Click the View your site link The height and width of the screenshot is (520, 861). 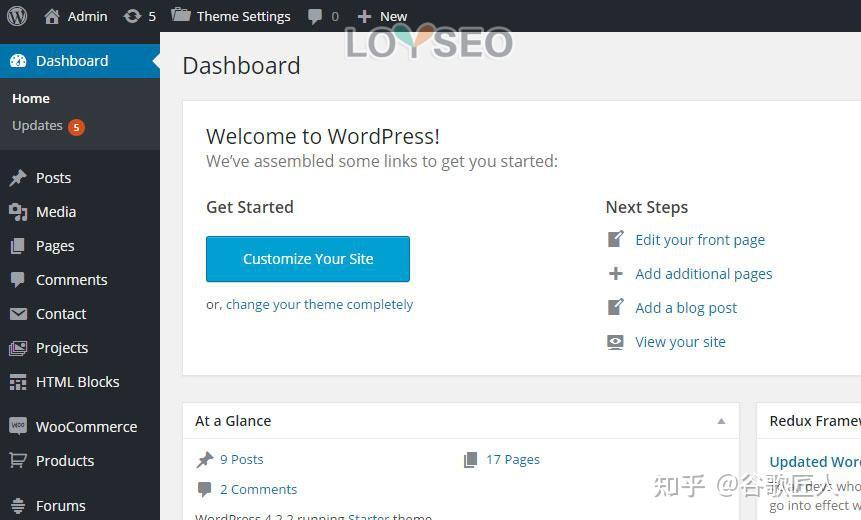click(680, 342)
